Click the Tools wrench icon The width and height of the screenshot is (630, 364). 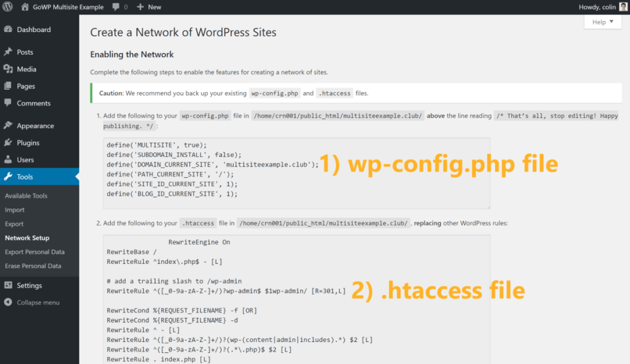point(8,176)
